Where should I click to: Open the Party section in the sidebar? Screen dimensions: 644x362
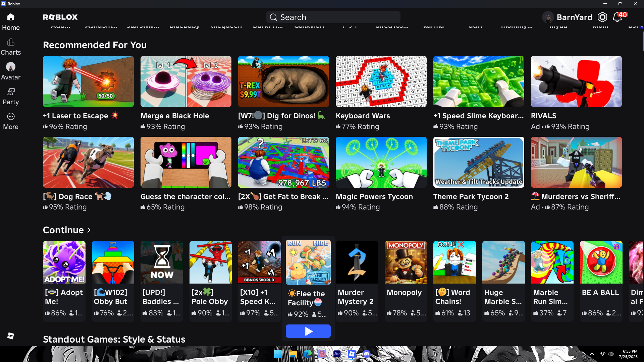click(11, 97)
